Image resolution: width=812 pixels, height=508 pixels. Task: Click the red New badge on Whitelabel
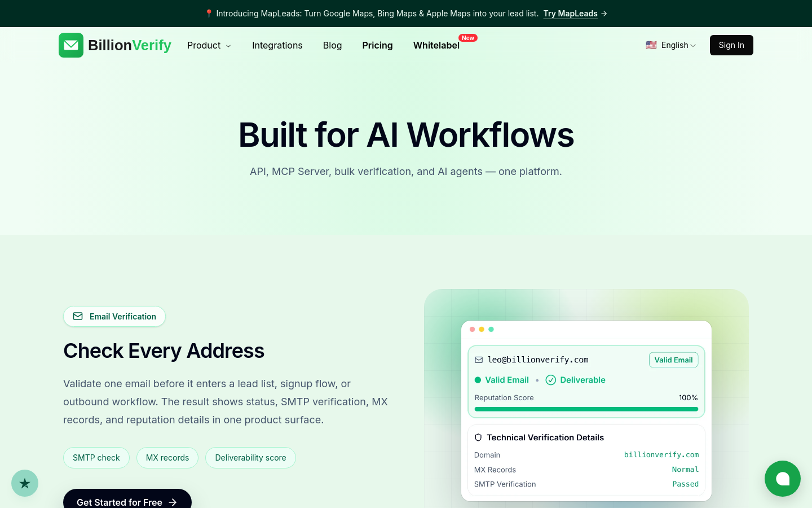468,38
